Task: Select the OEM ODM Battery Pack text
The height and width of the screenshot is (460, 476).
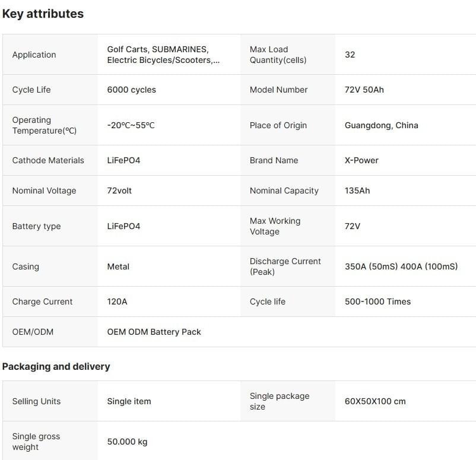Action: click(x=154, y=332)
